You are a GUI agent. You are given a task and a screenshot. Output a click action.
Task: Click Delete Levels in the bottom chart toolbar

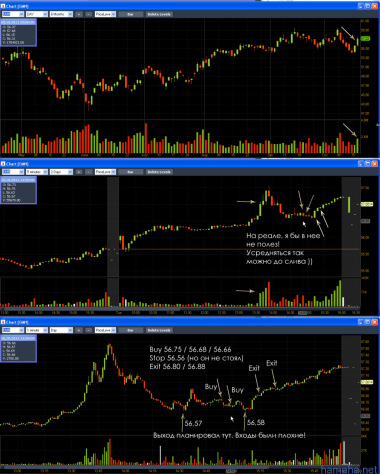(159, 330)
